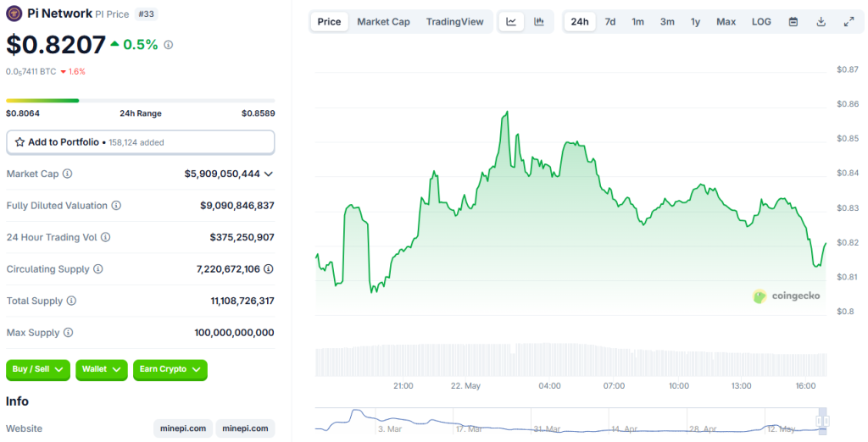Click the #33 rank badge
This screenshot has height=442, width=868.
(x=146, y=14)
